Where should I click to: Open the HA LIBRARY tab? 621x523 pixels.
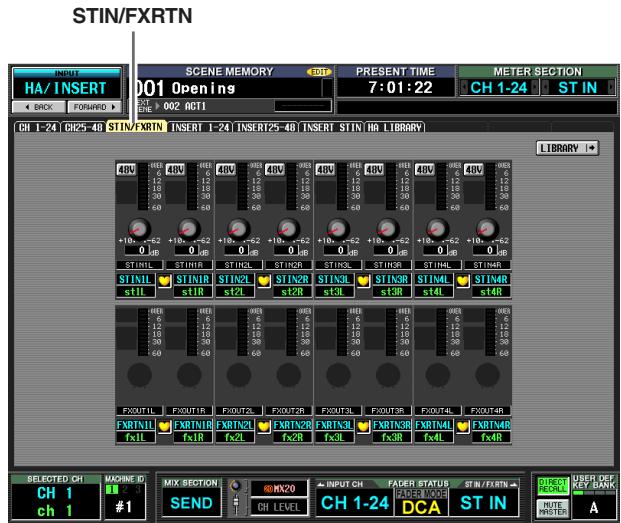(x=394, y=127)
